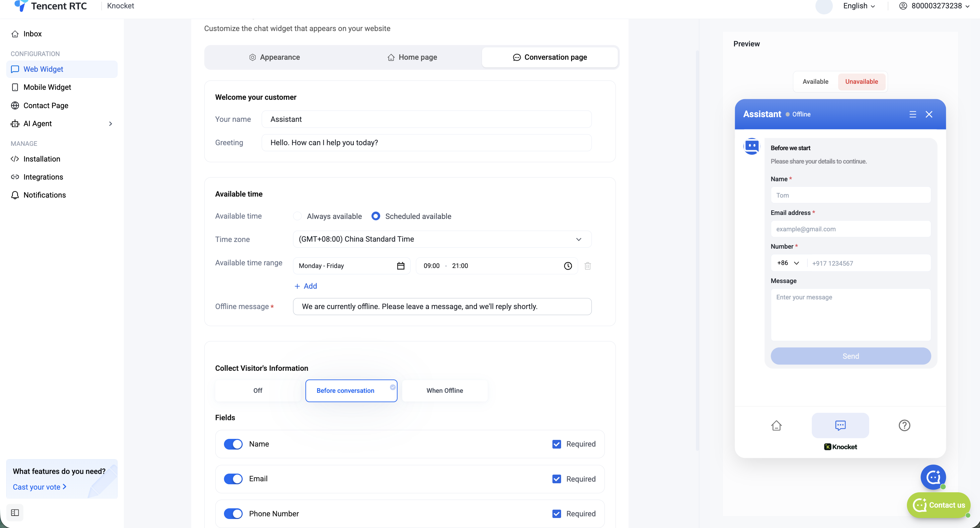Viewport: 980px width, 528px height.
Task: Preview the Unavailable state
Action: (861, 81)
